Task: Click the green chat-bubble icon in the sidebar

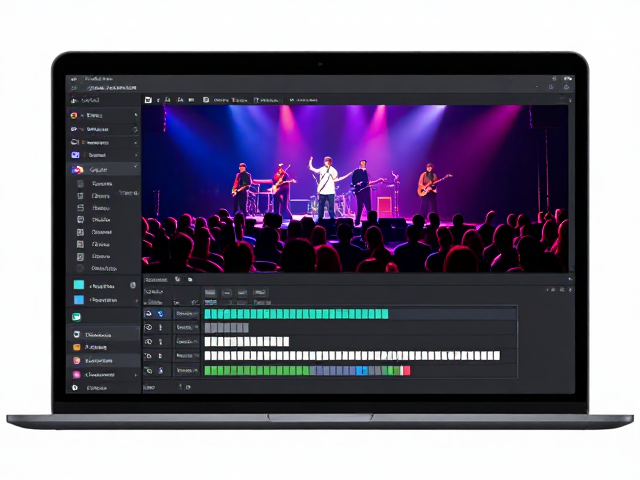Action: (76, 317)
